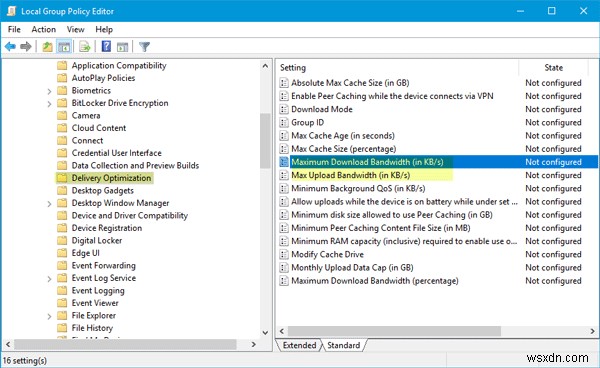Click settings pane scroll left arrow

pos(282,331)
